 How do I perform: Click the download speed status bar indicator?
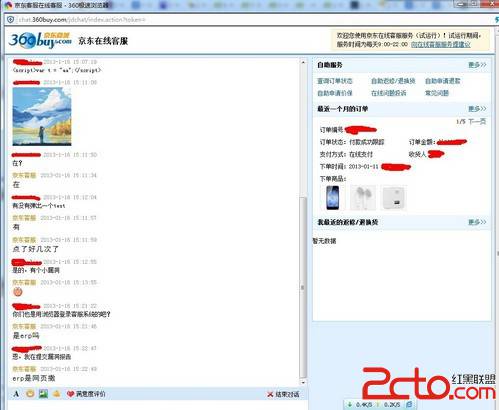click(361, 405)
